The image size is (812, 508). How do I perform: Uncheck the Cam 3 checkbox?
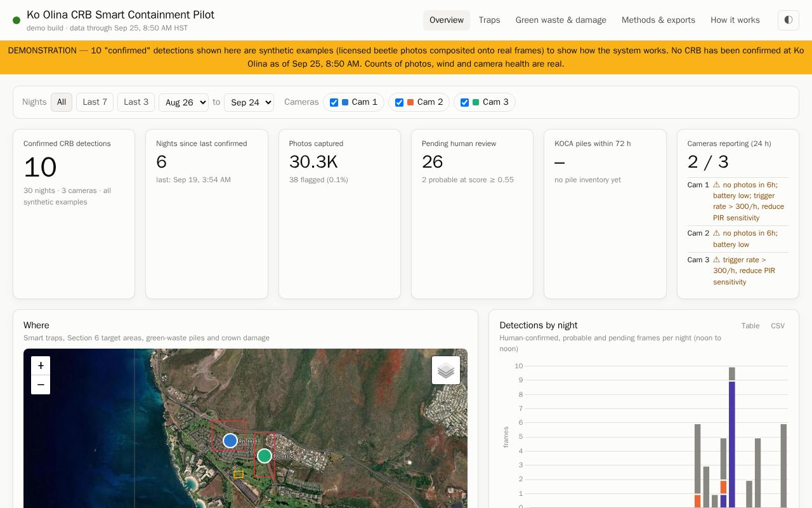464,102
